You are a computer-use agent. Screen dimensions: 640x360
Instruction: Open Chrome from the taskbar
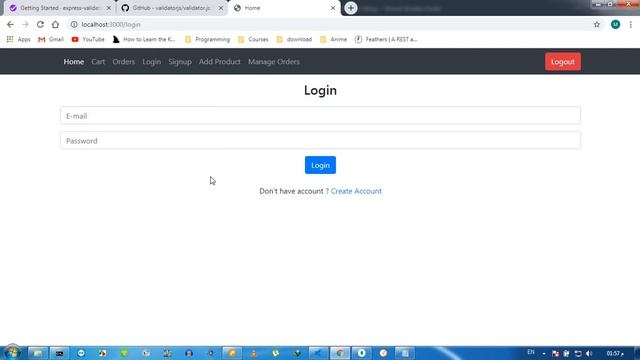[340, 353]
